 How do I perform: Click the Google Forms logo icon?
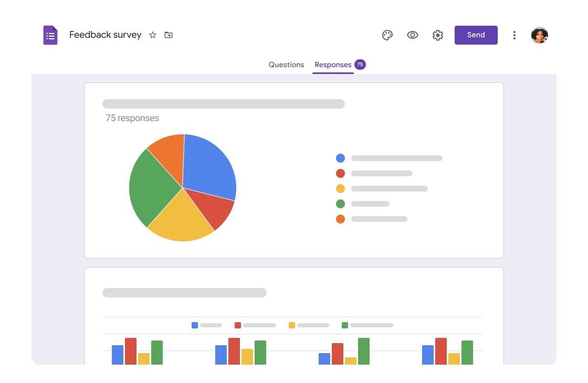pos(50,35)
